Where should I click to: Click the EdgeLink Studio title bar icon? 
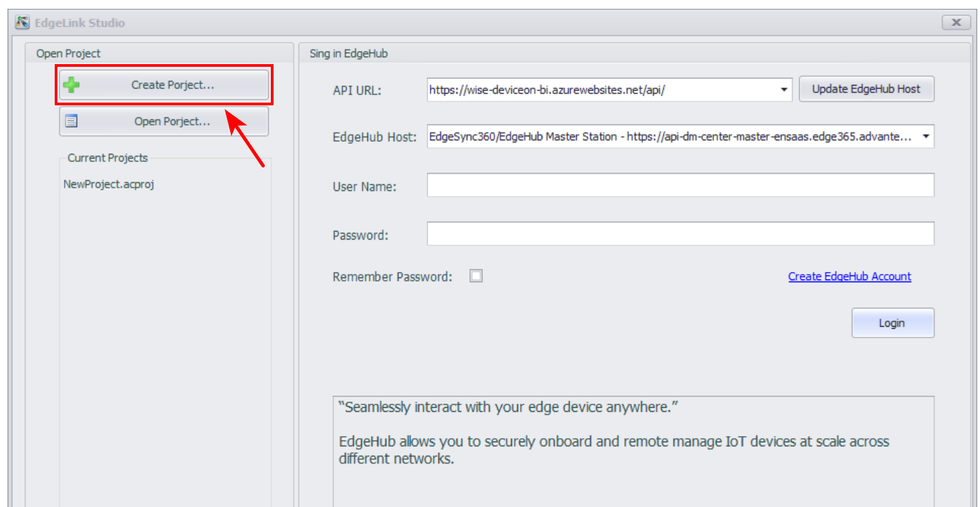point(22,22)
